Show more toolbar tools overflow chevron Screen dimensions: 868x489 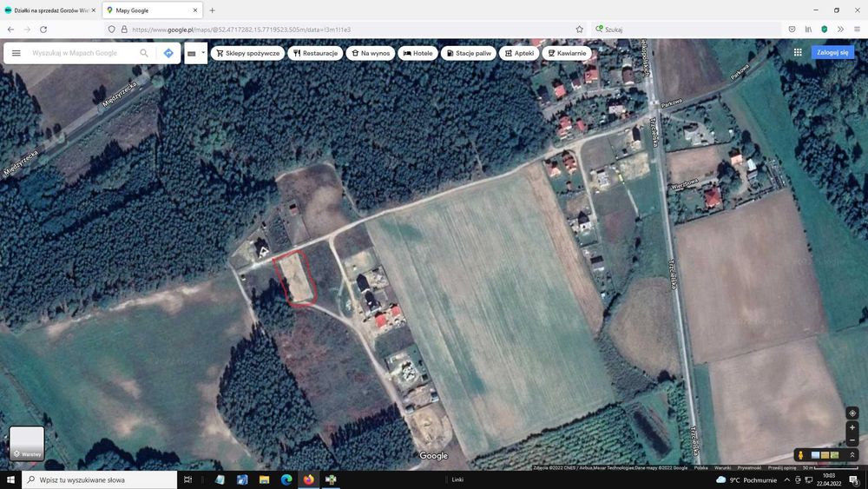pyautogui.click(x=840, y=30)
